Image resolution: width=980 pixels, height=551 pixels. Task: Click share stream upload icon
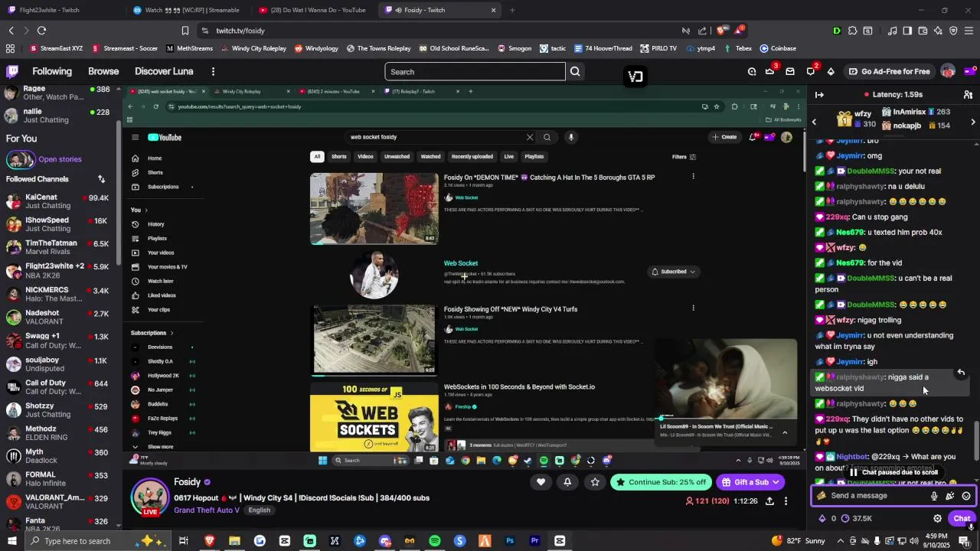769,501
